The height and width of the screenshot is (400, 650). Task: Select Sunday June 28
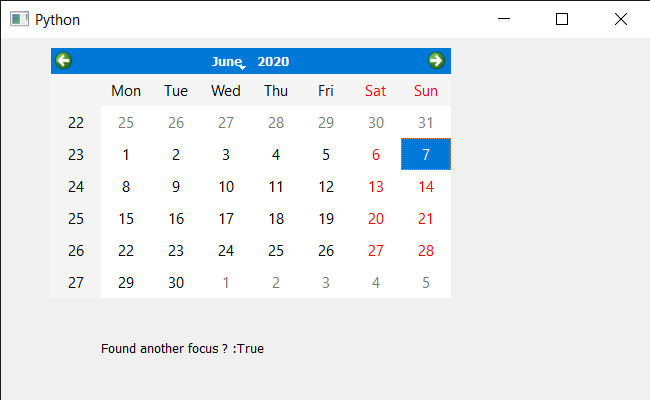click(x=426, y=250)
